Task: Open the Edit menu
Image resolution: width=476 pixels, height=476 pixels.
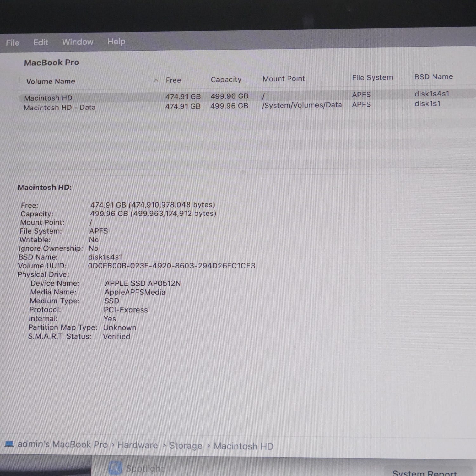Action: coord(41,42)
